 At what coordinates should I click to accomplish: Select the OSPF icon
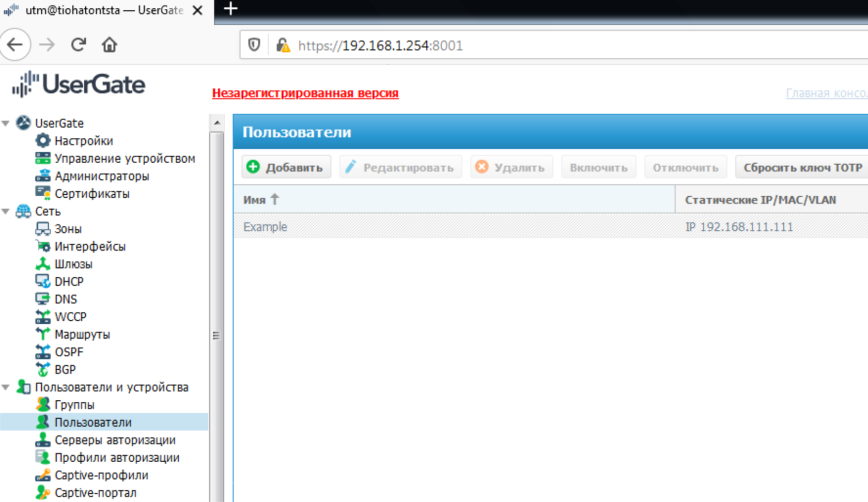click(x=42, y=352)
